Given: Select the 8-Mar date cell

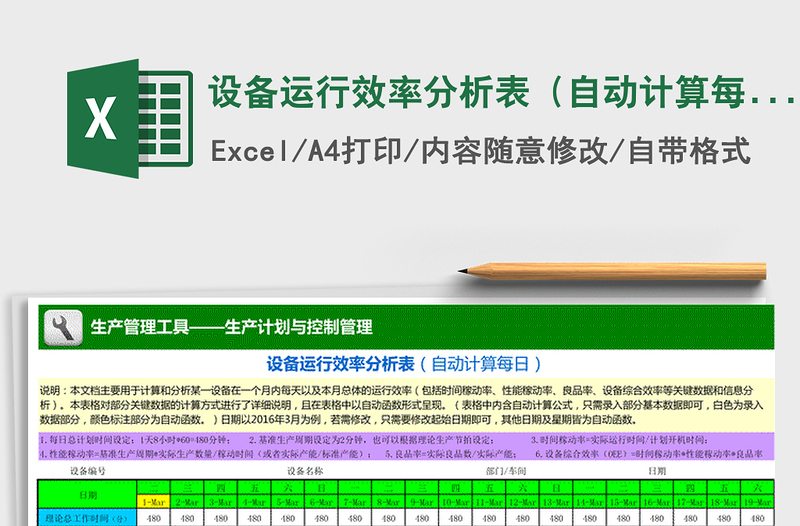Looking at the screenshot, I should click(x=388, y=503).
